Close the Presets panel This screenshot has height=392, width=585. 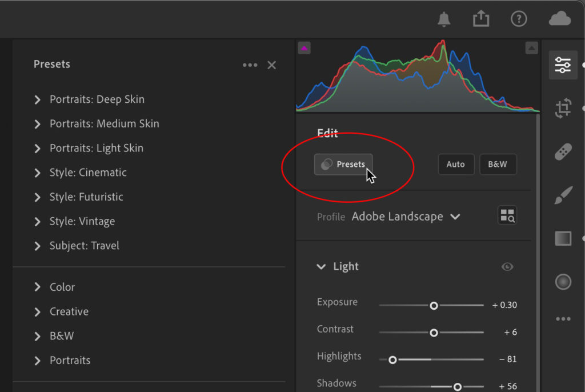point(271,65)
